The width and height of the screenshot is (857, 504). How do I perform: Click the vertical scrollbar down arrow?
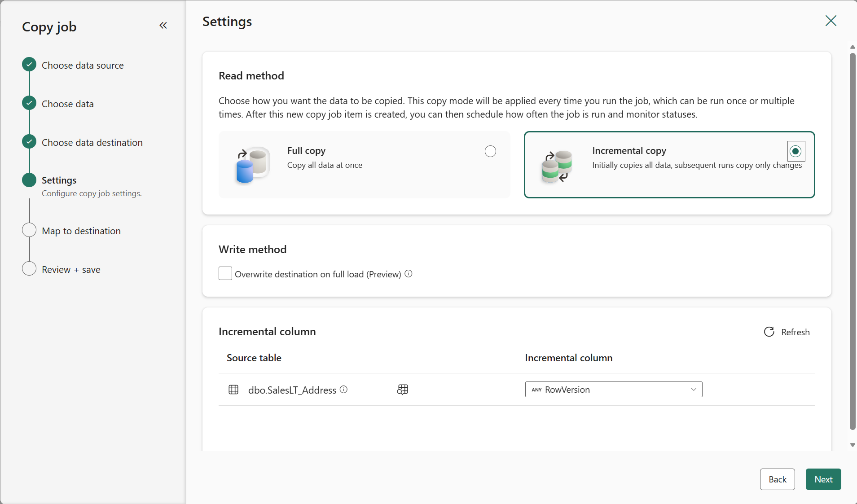852,445
